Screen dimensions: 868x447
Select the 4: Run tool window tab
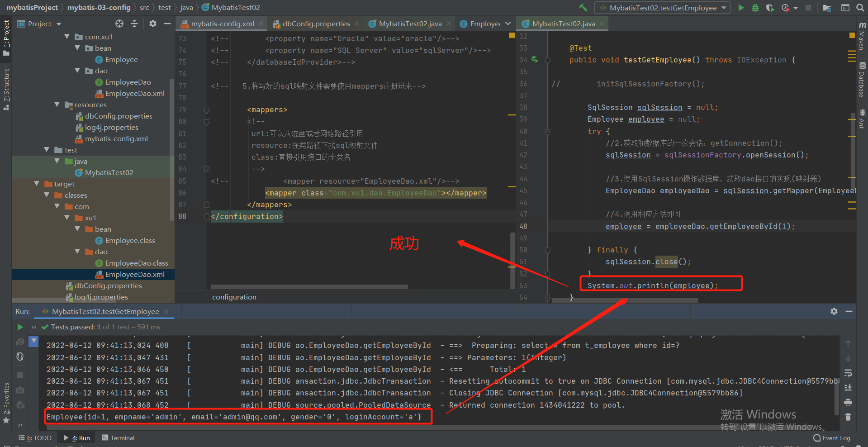pyautogui.click(x=77, y=438)
